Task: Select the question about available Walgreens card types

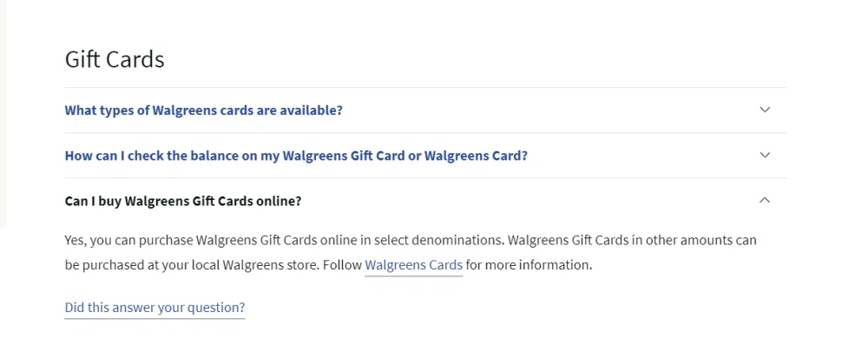Action: (x=204, y=110)
